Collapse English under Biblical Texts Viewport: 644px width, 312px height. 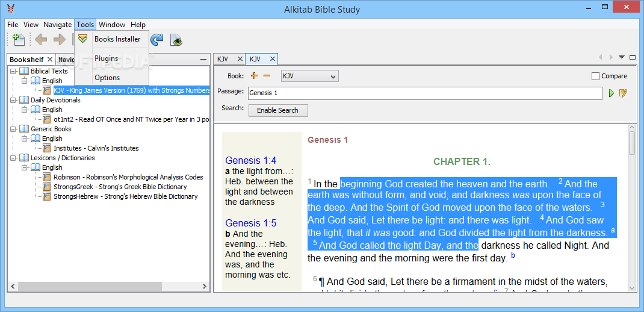coord(25,81)
